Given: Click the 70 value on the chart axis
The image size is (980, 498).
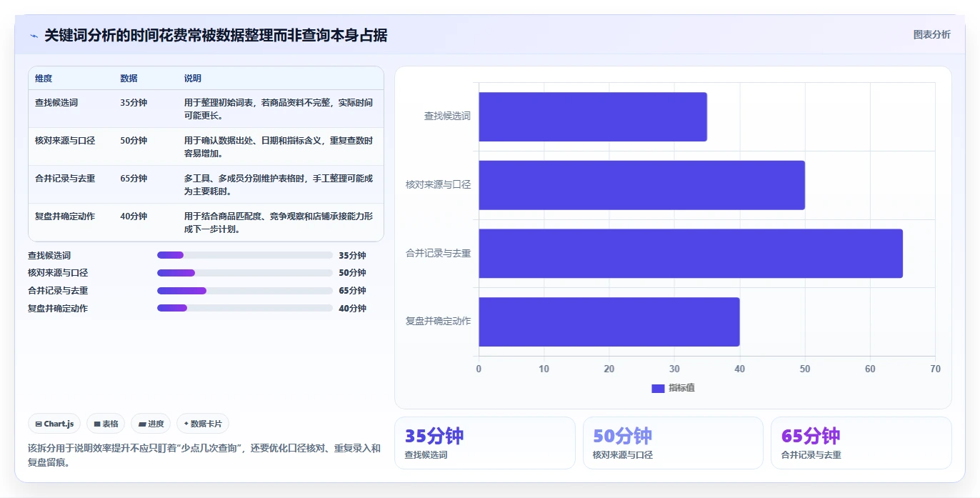Looking at the screenshot, I should [935, 369].
